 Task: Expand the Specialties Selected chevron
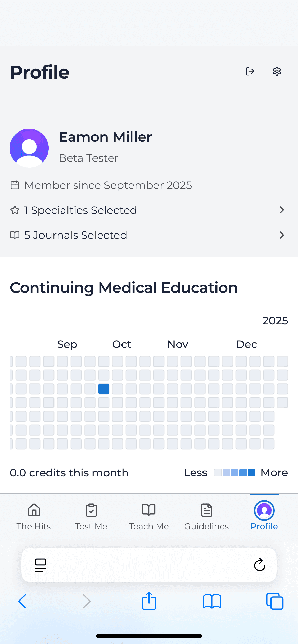(x=282, y=210)
